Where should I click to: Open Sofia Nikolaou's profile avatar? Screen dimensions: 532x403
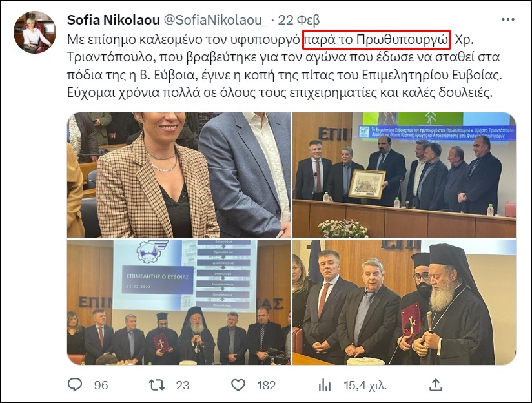coord(35,32)
